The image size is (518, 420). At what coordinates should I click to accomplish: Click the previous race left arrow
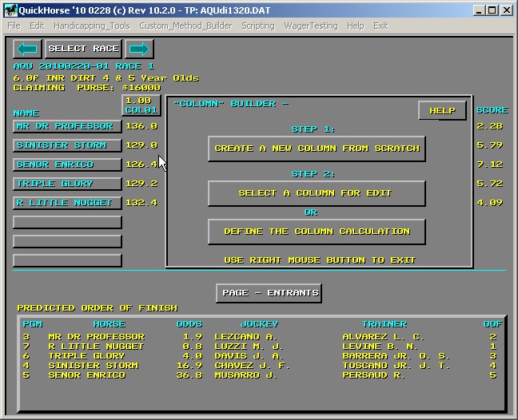(x=27, y=49)
